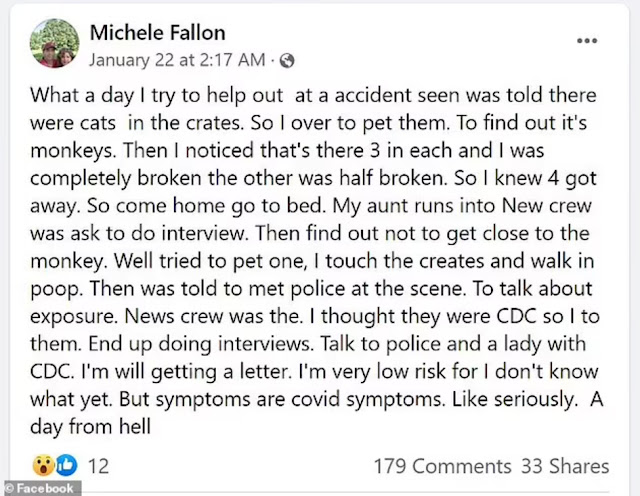View the 33 Shares list
The image size is (640, 496).
coord(565,466)
